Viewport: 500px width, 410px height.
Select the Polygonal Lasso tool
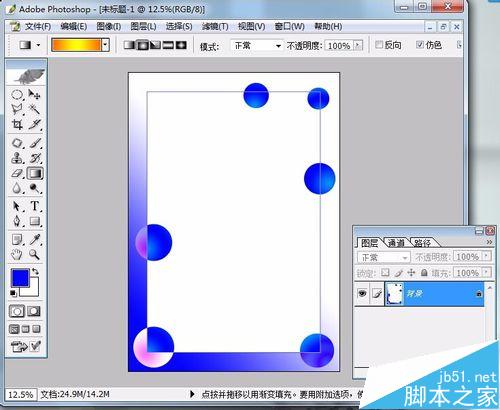(17, 109)
